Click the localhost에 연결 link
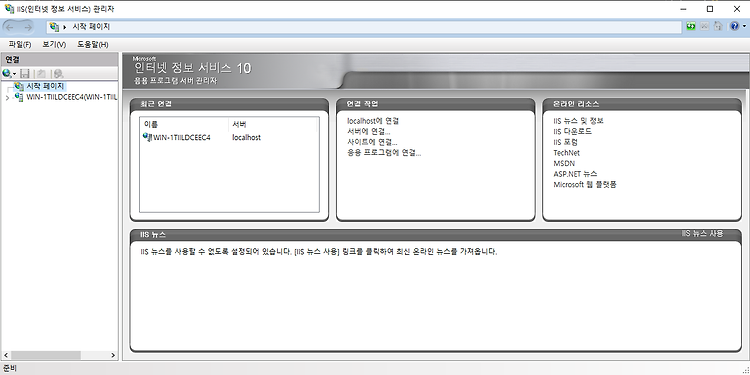The image size is (750, 375). tap(373, 121)
